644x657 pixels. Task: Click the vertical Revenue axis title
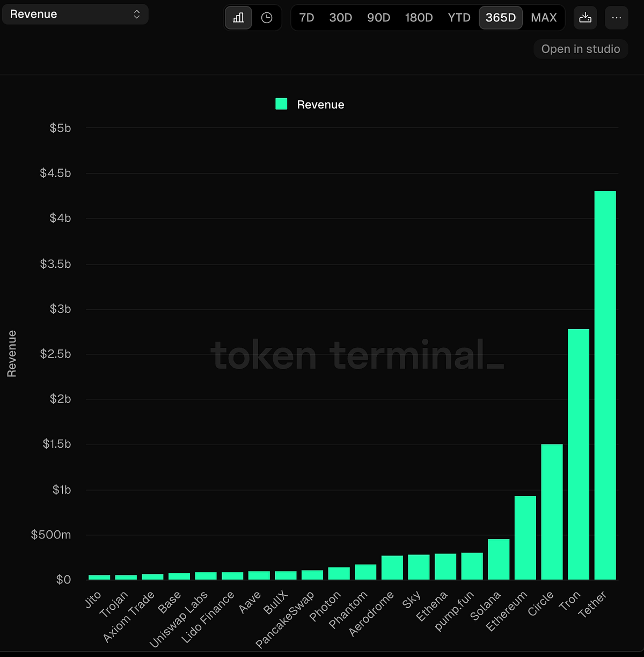coord(11,354)
